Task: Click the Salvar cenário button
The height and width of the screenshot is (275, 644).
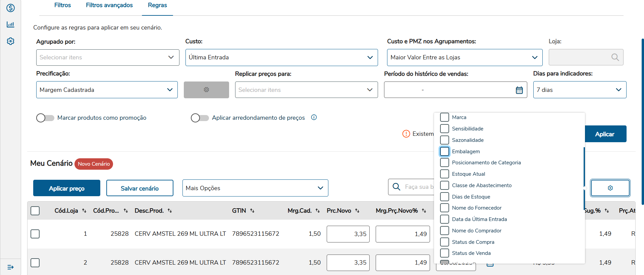Action: [140, 188]
